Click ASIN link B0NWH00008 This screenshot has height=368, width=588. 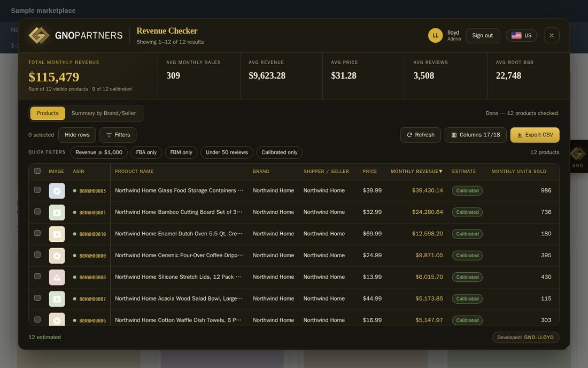(92, 278)
